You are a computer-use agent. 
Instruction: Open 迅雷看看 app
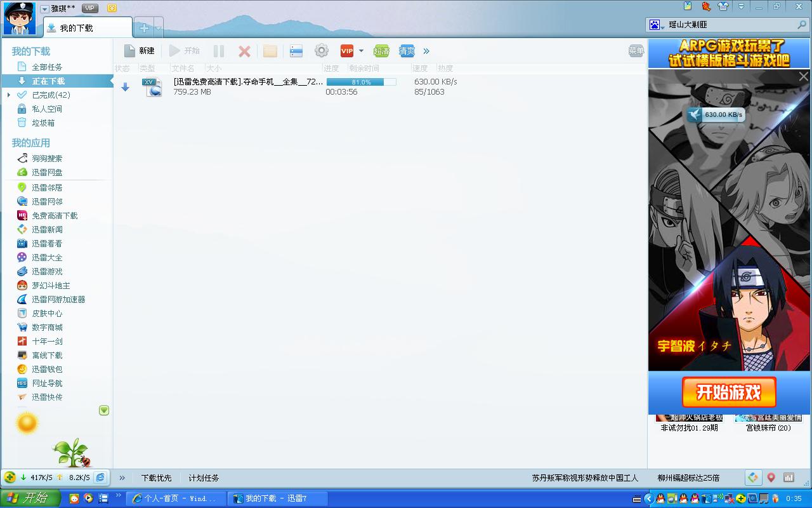(x=47, y=243)
